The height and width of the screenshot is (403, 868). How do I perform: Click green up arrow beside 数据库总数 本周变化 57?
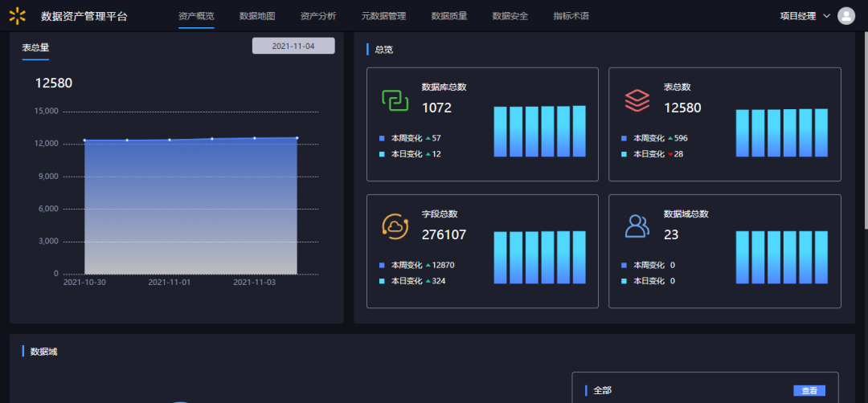(428, 138)
